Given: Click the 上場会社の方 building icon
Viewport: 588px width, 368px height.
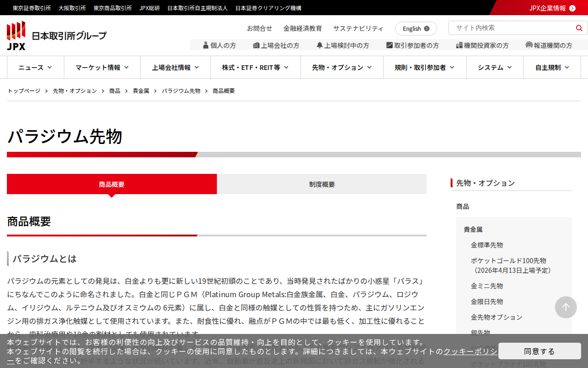Looking at the screenshot, I should (256, 45).
